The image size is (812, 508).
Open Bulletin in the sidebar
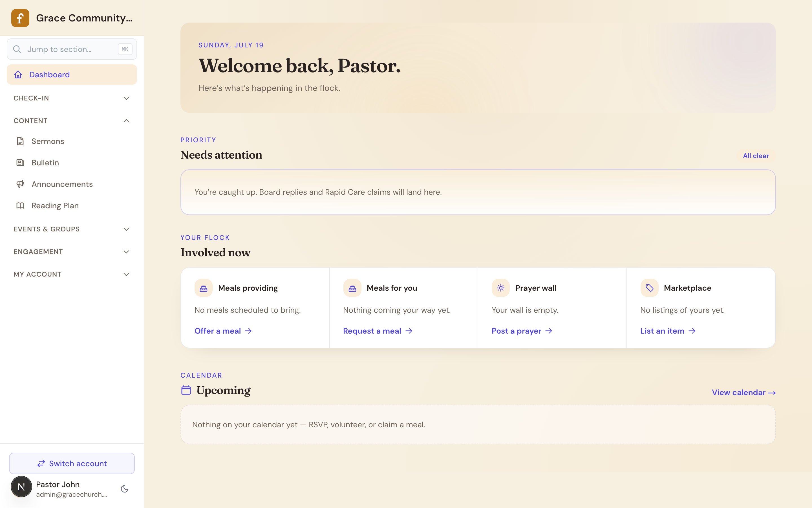(x=72, y=163)
